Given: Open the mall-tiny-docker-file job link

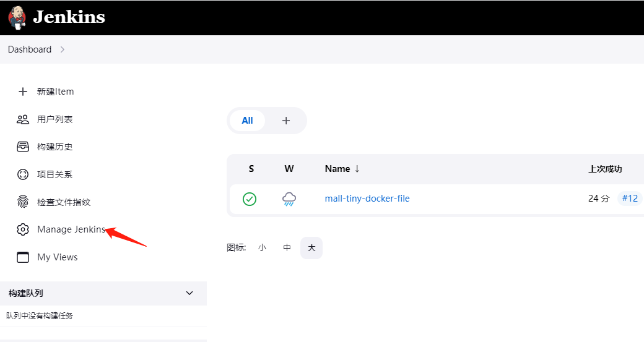Looking at the screenshot, I should coord(367,199).
